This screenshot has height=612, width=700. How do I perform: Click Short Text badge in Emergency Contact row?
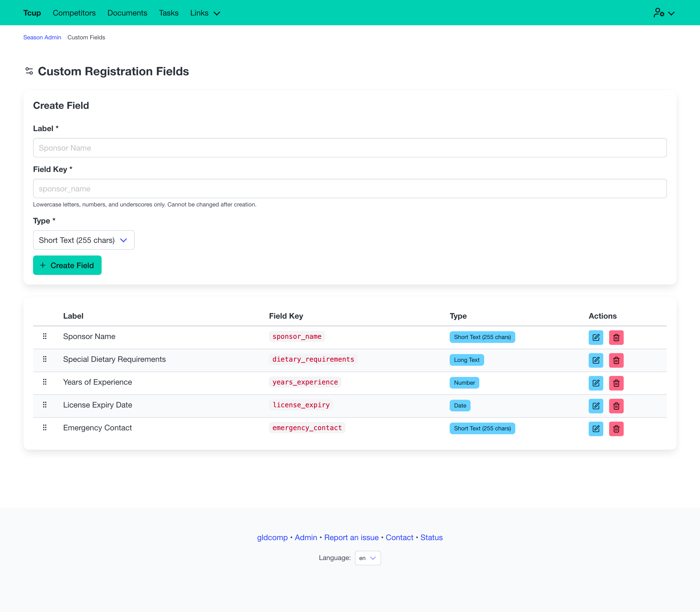[x=482, y=428]
